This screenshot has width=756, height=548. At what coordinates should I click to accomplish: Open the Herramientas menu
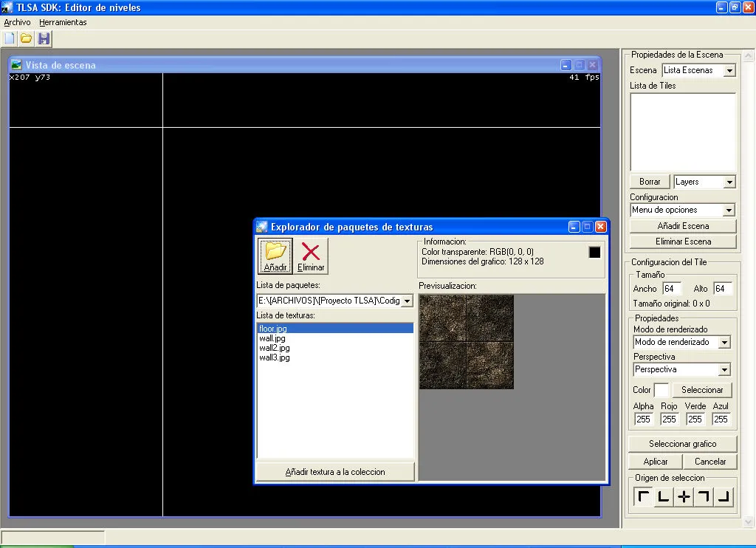63,22
